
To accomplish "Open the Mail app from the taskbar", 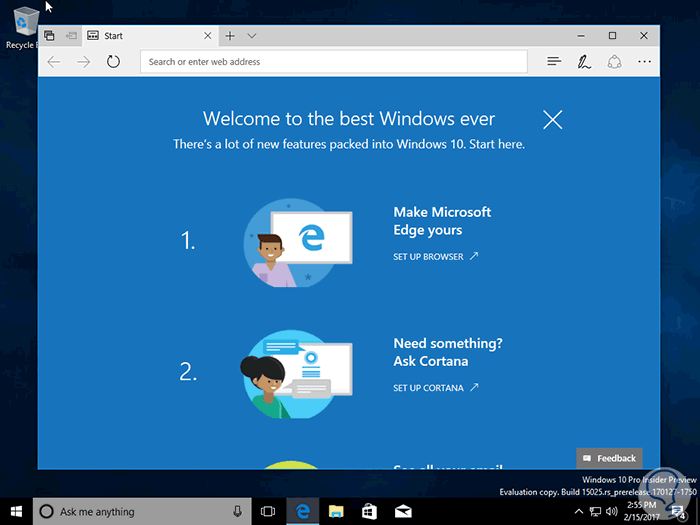I will click(x=403, y=512).
